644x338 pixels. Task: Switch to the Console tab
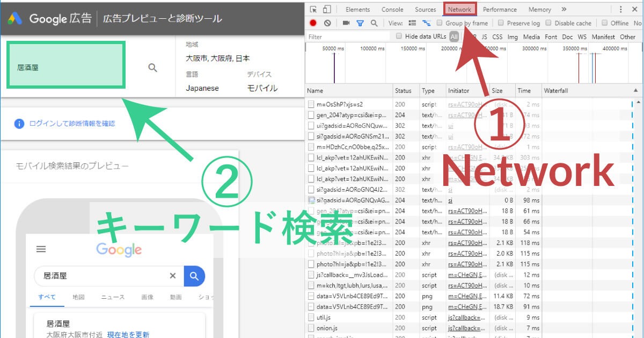(x=392, y=9)
